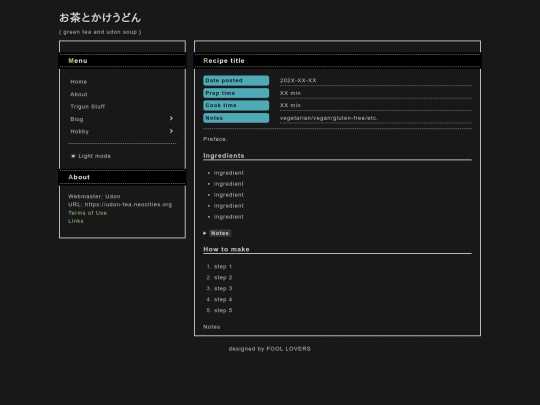Click the 202X-XX-XX date value

click(x=298, y=81)
